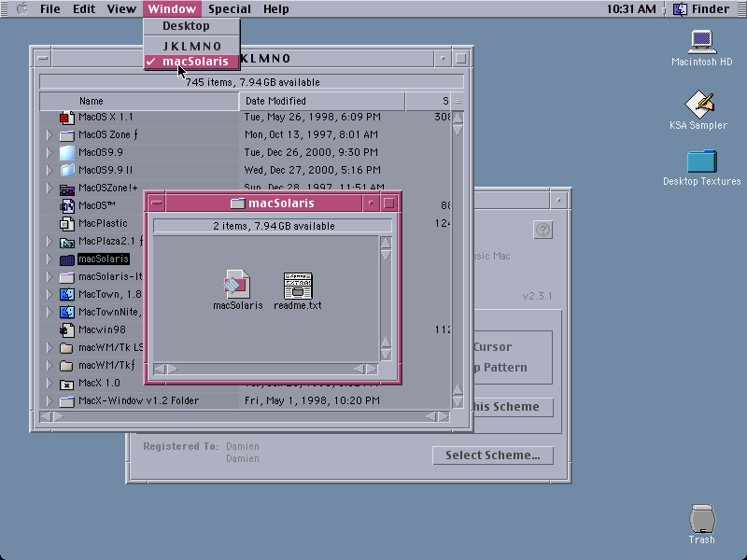Toggle the sort order button in JKLMNO header

tap(458, 101)
